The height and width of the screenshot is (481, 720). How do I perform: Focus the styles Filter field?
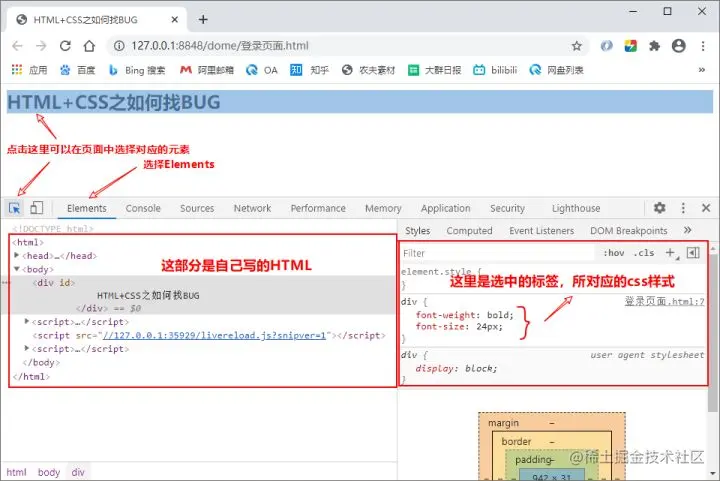pos(498,253)
